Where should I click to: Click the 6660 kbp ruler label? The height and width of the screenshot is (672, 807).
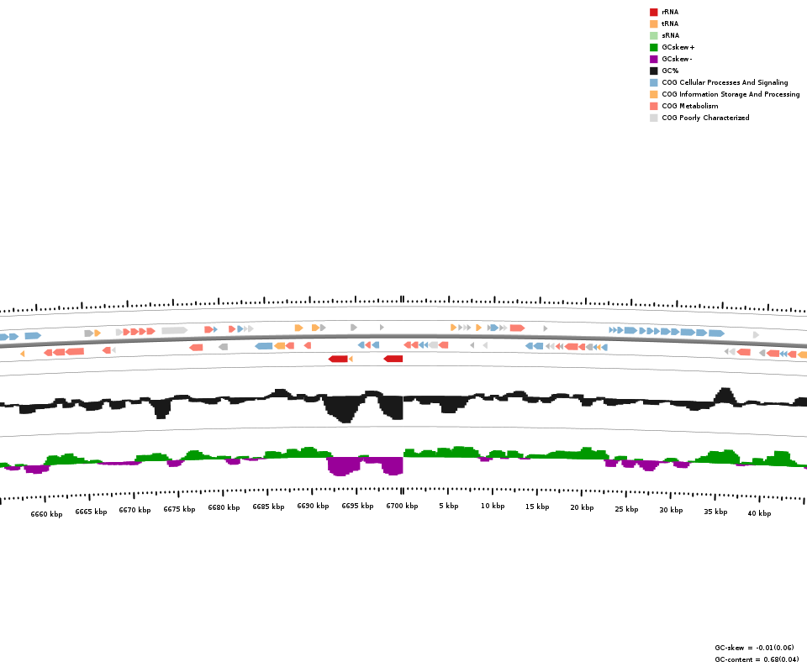tap(46, 514)
